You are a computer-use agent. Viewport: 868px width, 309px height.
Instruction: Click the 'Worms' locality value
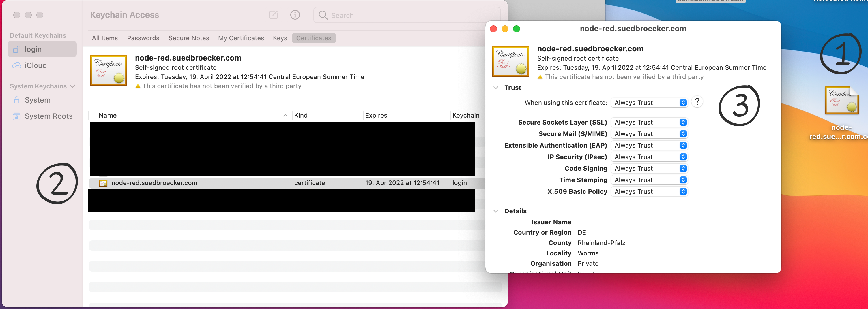coord(588,253)
